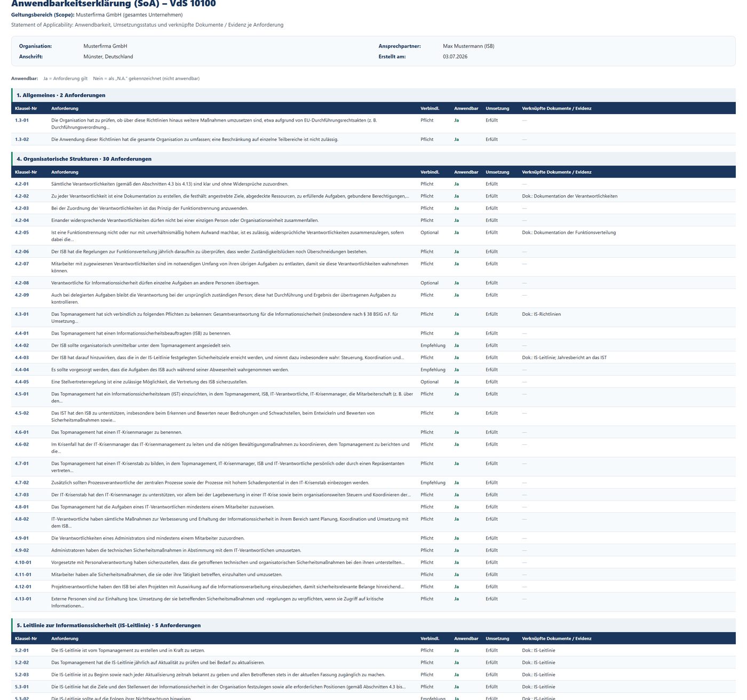Viewport: 747px width, 700px height.
Task: Click "Klausel-Nr" header in Organisatorische Strukturen table
Action: pos(26,172)
